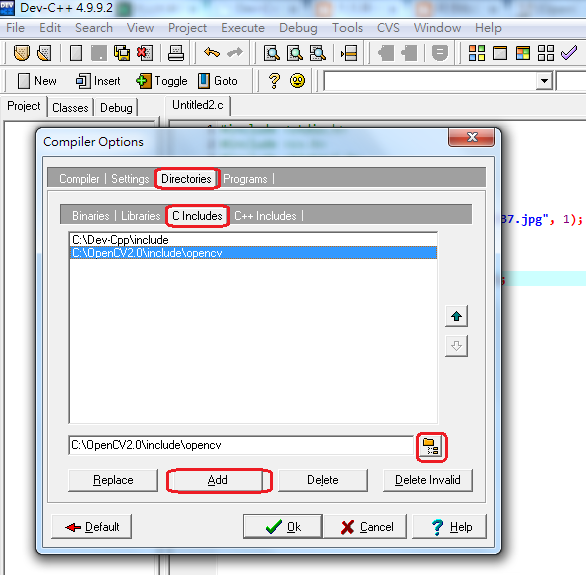
Task: Select the C:\OpenCV2.0\include\opencv list entry
Action: click(253, 253)
